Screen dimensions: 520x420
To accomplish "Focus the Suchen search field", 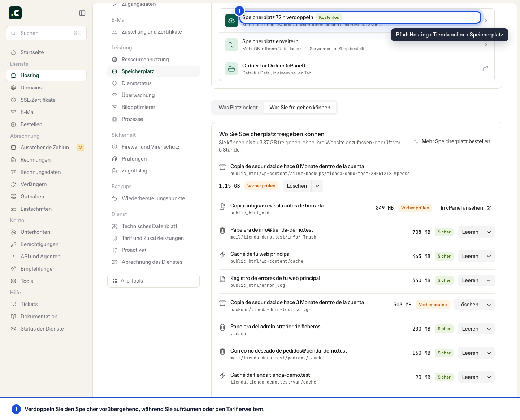I will [x=46, y=33].
